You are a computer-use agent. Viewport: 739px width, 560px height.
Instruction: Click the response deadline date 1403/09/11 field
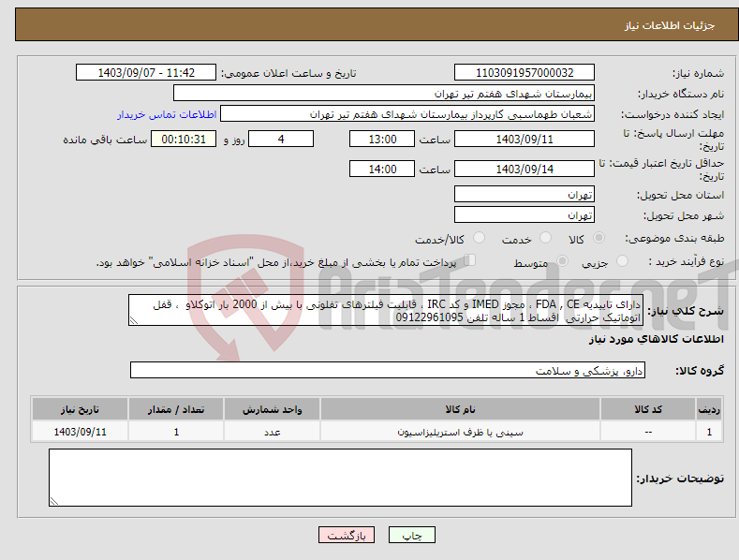[525, 139]
